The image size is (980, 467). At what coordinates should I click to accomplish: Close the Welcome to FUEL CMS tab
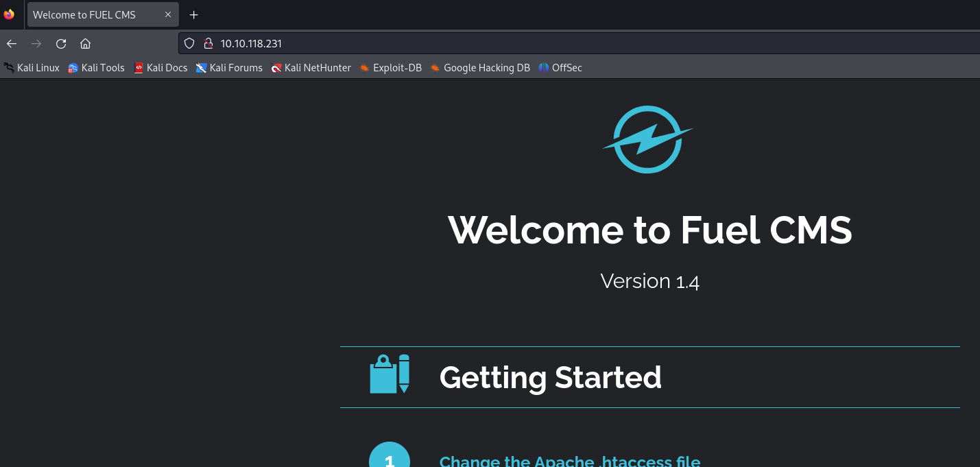click(168, 14)
